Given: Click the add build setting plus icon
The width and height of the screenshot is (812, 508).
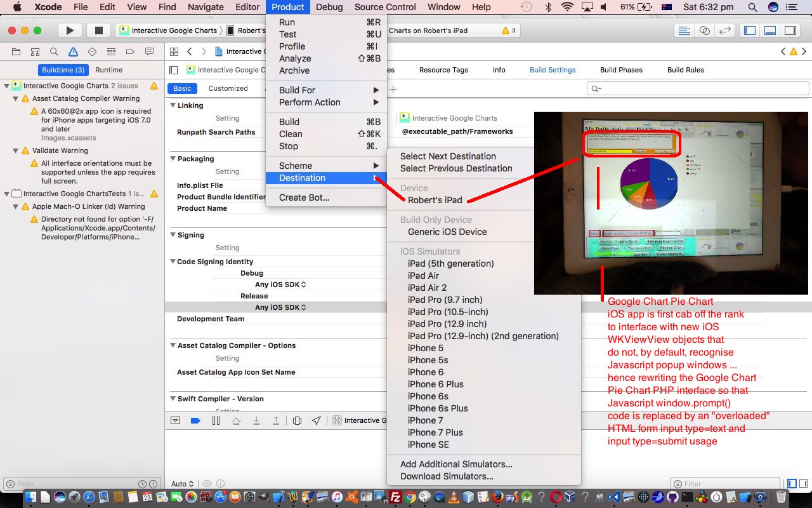Looking at the screenshot, I should [393, 89].
